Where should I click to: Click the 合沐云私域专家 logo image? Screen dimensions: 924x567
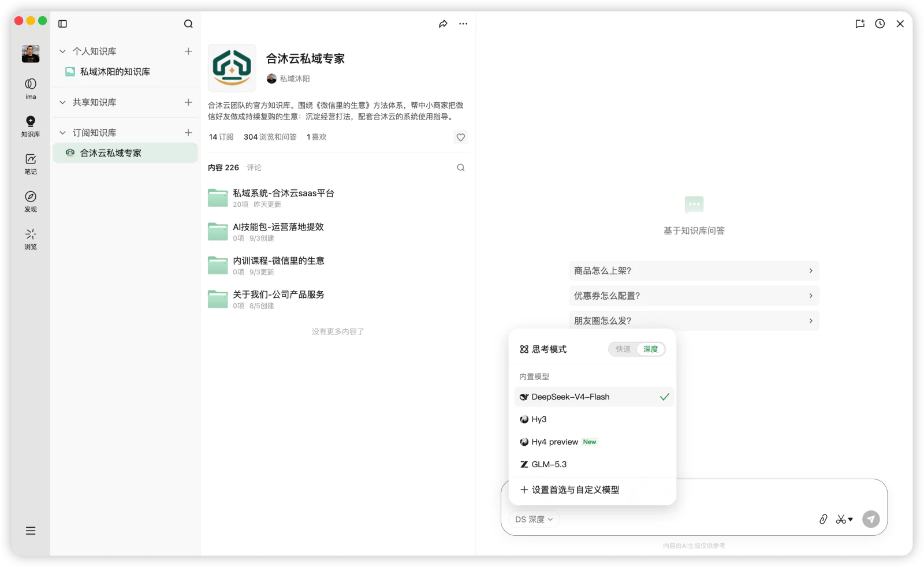(232, 68)
